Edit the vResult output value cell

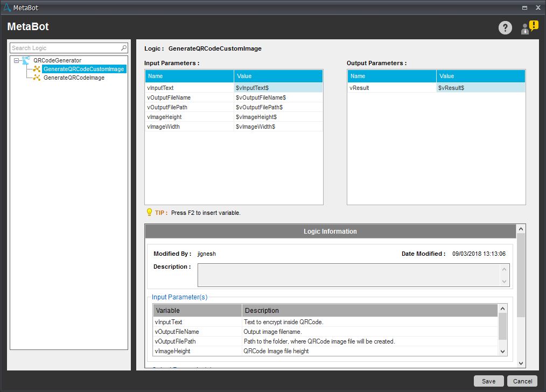pyautogui.click(x=480, y=88)
